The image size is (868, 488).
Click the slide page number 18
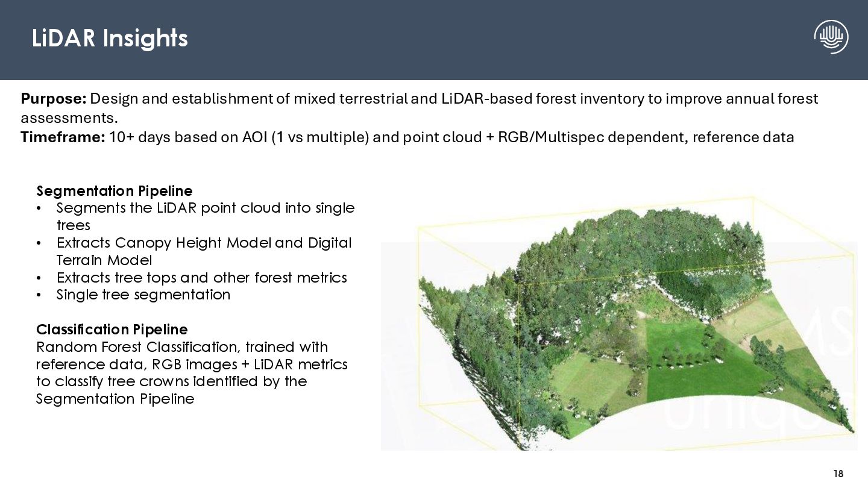pos(838,474)
